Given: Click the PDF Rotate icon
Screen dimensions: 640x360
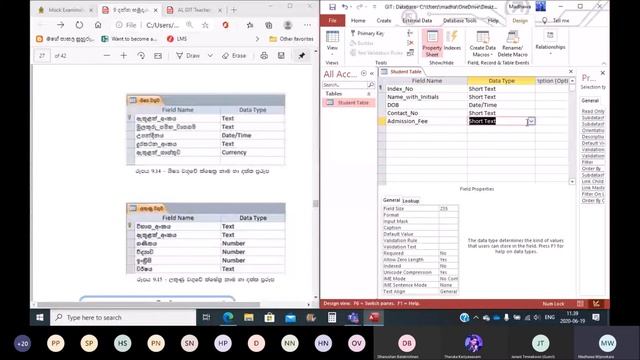Looking at the screenshot, I should tap(141, 56).
